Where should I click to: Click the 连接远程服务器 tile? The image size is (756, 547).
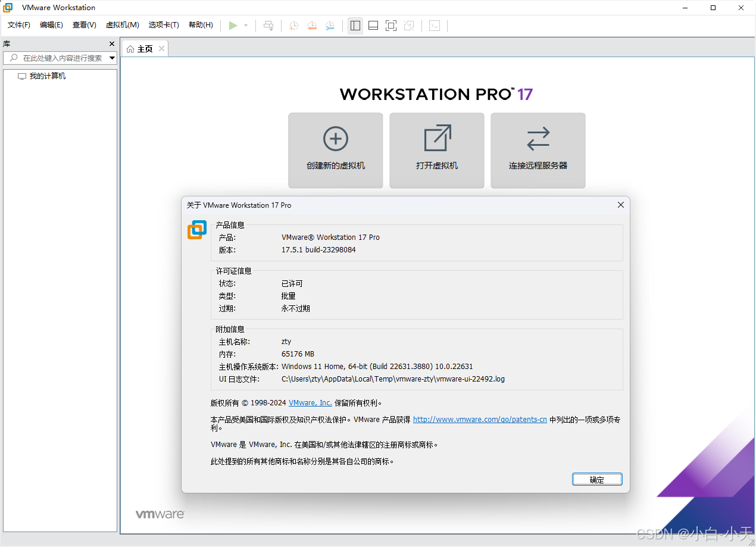(x=538, y=151)
